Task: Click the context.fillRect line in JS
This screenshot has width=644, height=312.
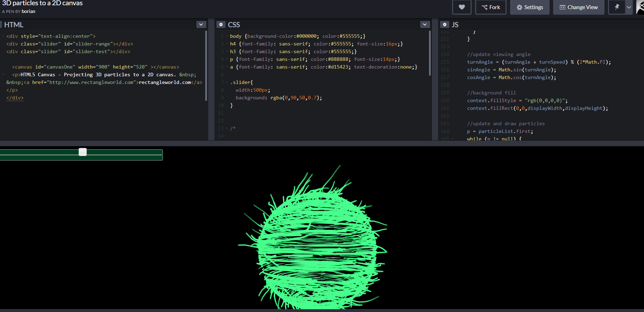Action: tap(537, 108)
